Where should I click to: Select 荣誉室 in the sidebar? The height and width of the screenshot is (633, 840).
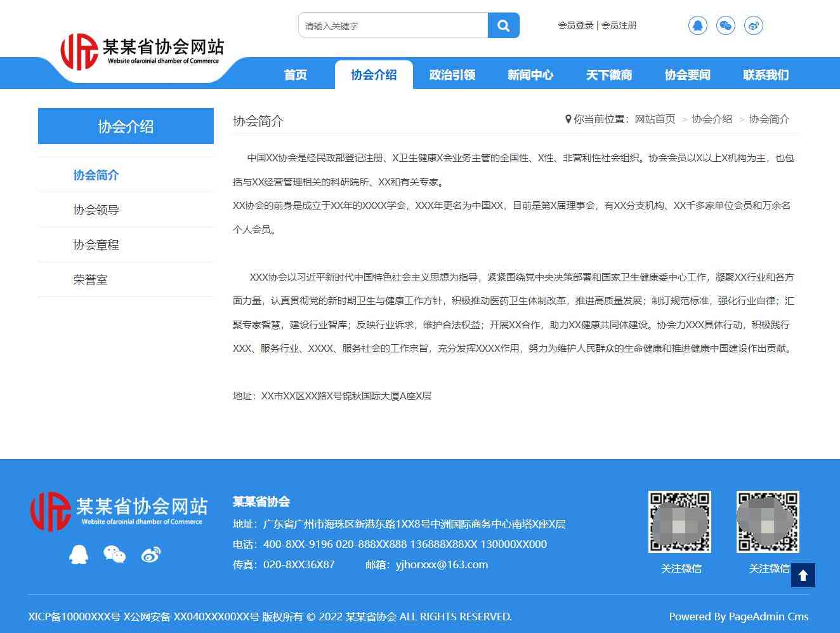pyautogui.click(x=91, y=280)
